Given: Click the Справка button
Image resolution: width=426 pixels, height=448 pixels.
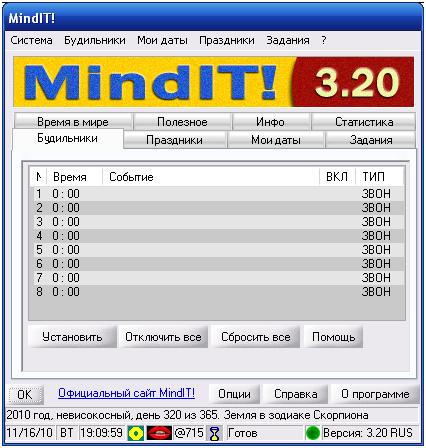Looking at the screenshot, I should (x=296, y=394).
